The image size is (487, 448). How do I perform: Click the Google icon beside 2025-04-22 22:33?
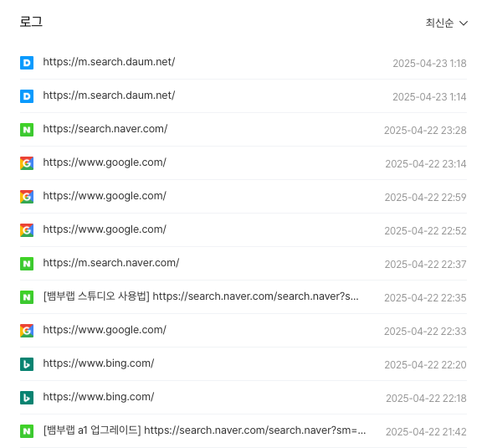click(x=27, y=331)
